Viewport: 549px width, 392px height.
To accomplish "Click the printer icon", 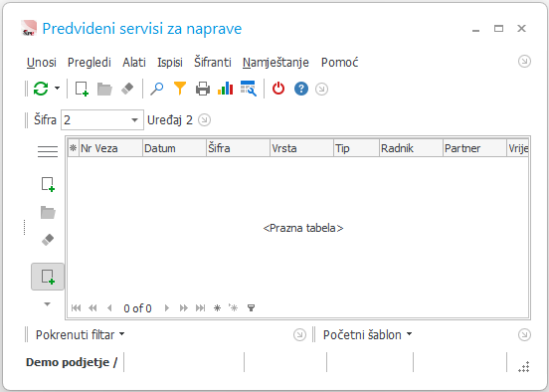I will tap(203, 89).
